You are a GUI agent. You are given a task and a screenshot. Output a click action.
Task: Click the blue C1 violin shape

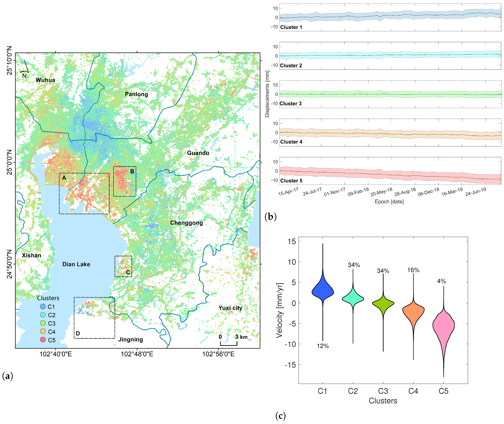tap(323, 292)
